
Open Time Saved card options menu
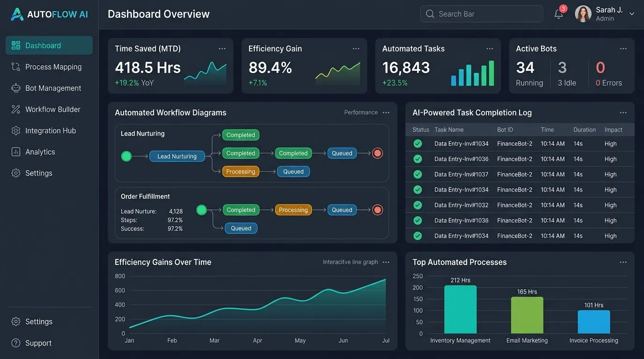222,49
